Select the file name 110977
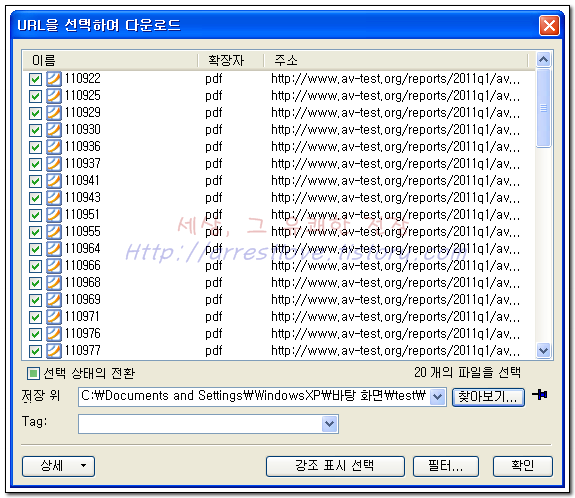This screenshot has width=575, height=498. click(83, 351)
